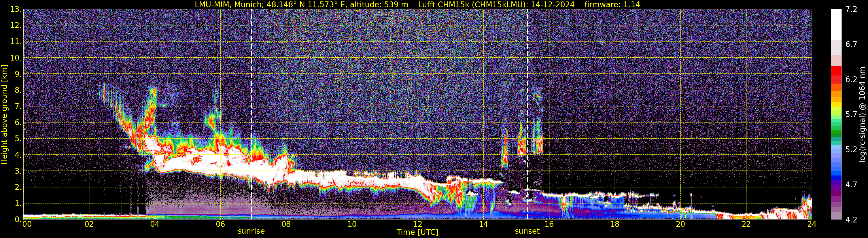Click the x-axis tick label '08'
868x238 pixels.
pyautogui.click(x=286, y=224)
